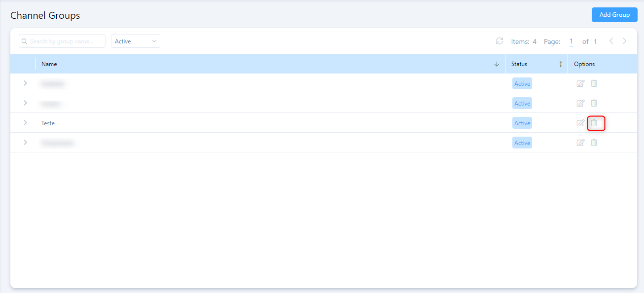
Task: Click the edit icon on the Teste row
Action: (x=580, y=123)
